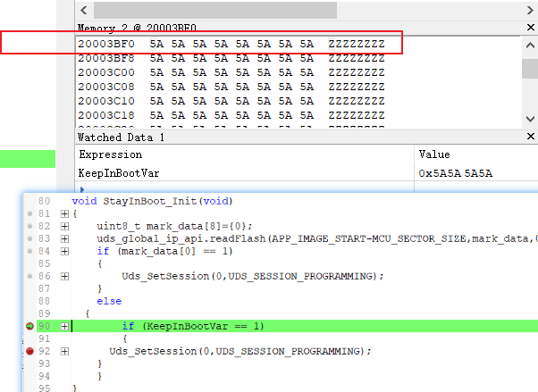Click mark_data declaration on line 82

(174, 226)
